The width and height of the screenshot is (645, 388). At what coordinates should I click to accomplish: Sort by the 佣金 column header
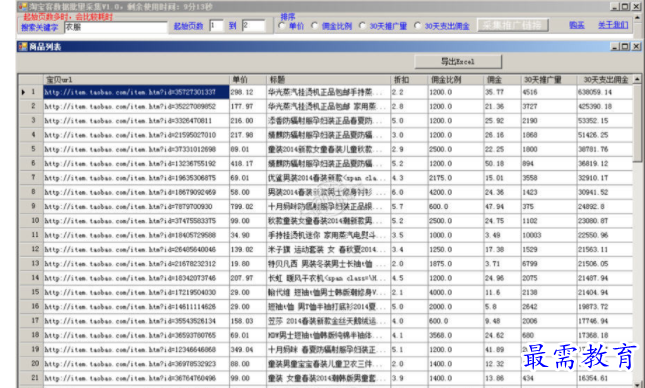point(502,79)
